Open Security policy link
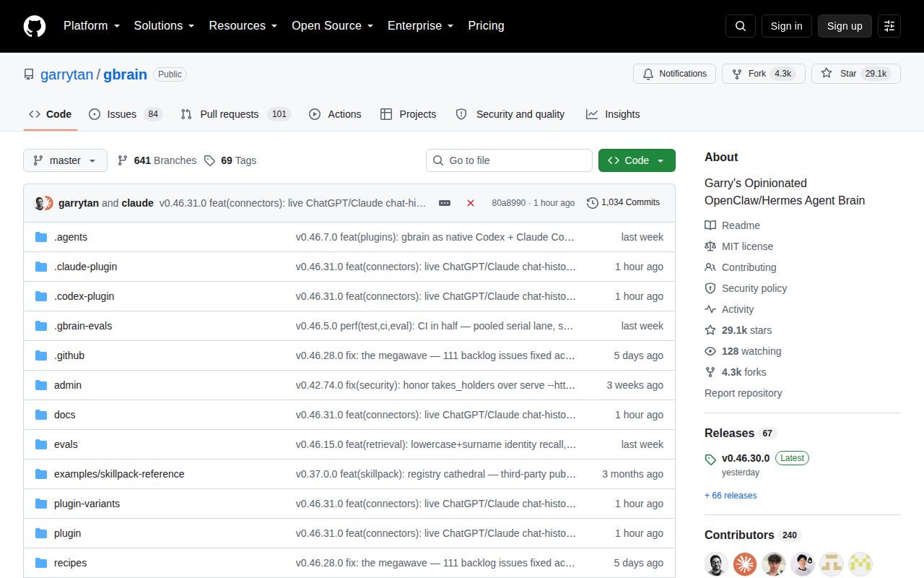This screenshot has width=924, height=578. coord(746,288)
